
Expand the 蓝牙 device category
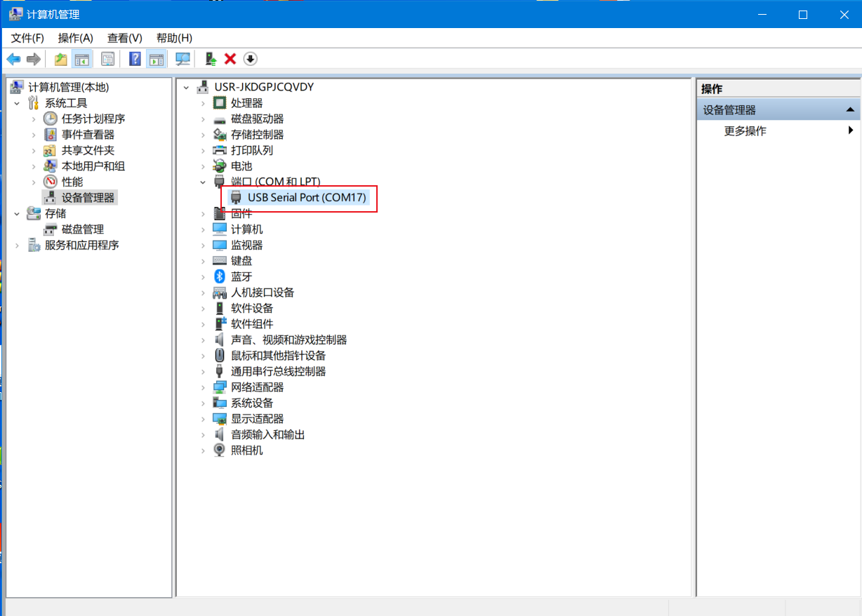[204, 277]
